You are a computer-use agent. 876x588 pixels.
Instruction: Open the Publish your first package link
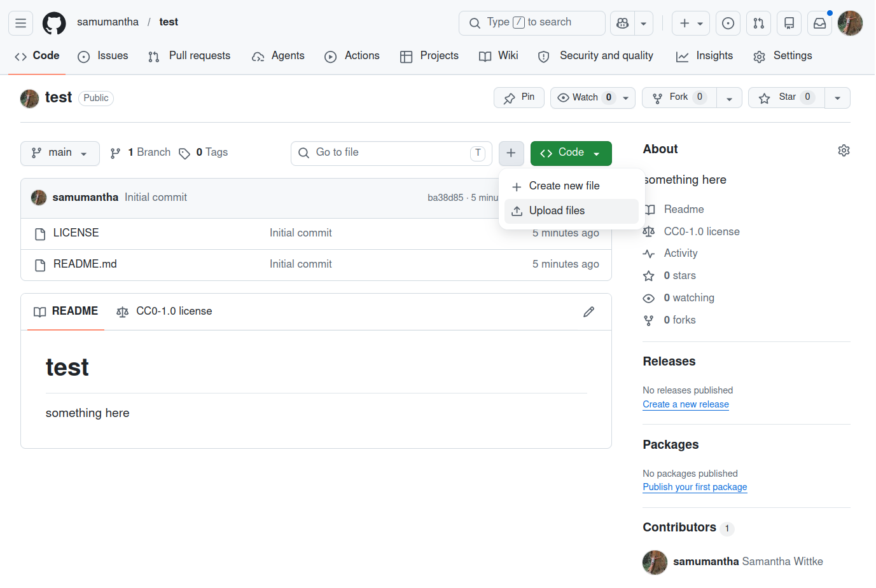[694, 487]
